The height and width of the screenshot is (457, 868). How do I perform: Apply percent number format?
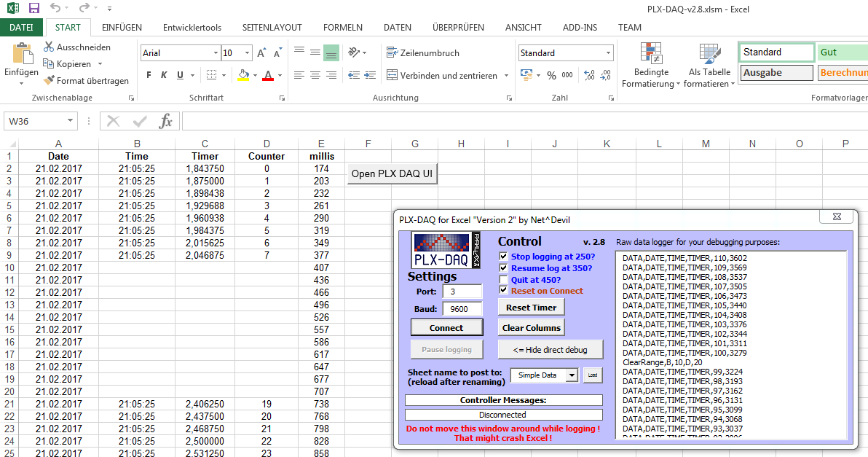[551, 75]
